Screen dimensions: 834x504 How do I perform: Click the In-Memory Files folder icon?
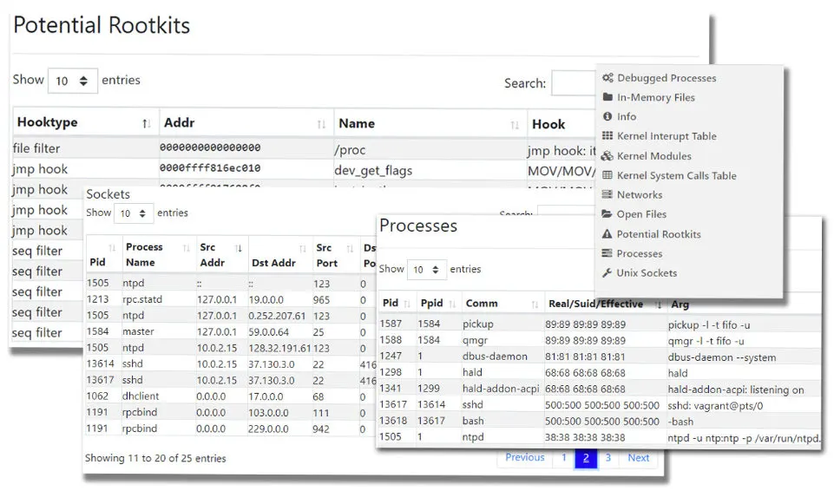[x=607, y=97]
